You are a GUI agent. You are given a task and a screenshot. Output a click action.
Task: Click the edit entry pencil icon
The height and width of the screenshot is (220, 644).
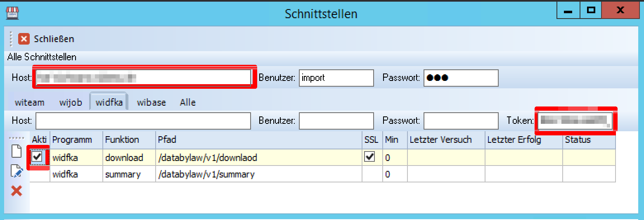[x=16, y=171]
